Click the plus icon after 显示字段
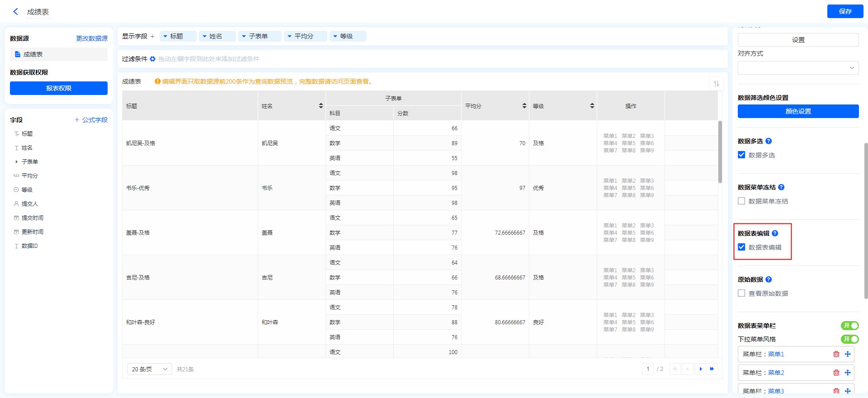Screen dimensions: 868x398 (x=152, y=36)
